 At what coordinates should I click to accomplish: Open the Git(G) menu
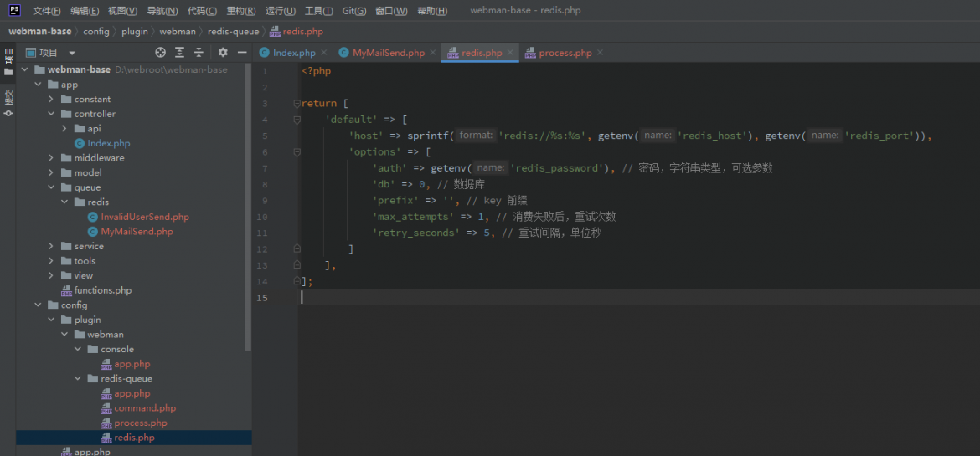pyautogui.click(x=354, y=11)
